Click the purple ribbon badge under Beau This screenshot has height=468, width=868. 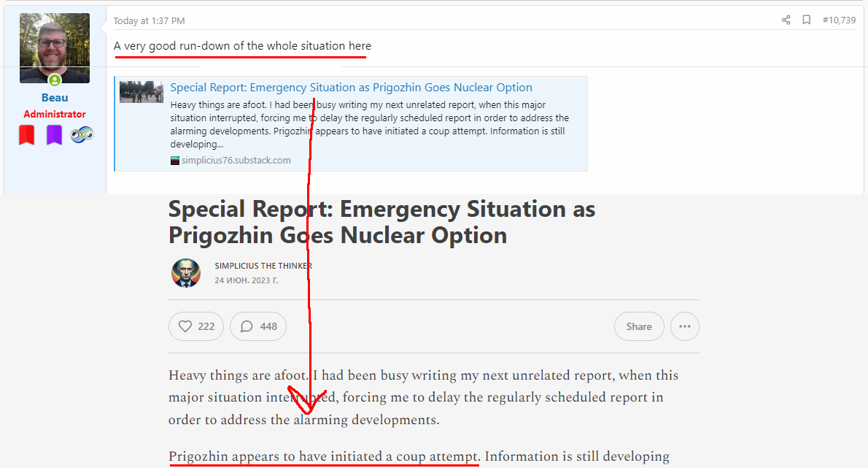click(x=55, y=135)
